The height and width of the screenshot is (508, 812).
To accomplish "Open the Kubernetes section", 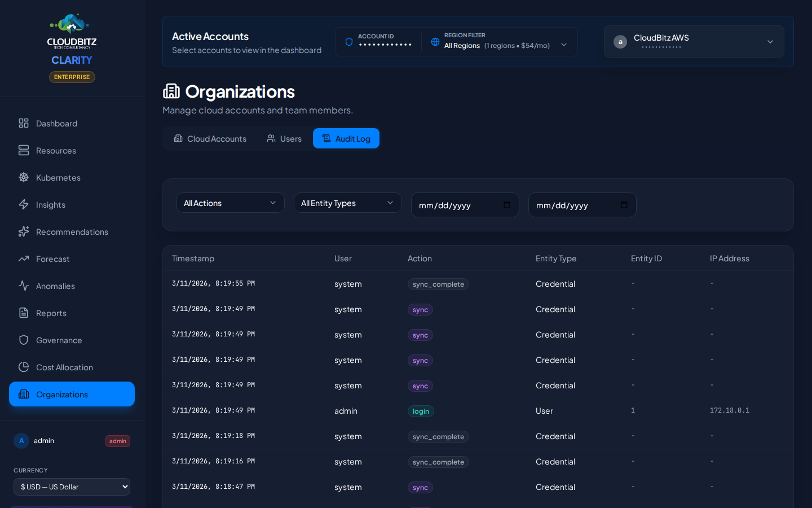I will 23,177.
